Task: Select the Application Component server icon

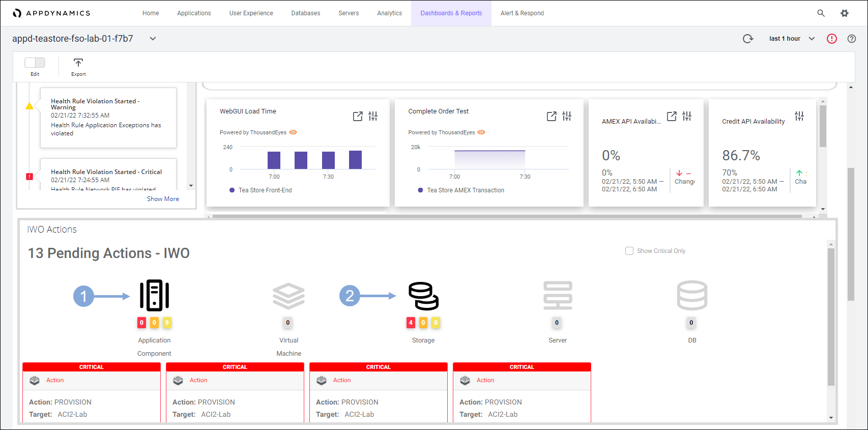Action: click(x=154, y=295)
